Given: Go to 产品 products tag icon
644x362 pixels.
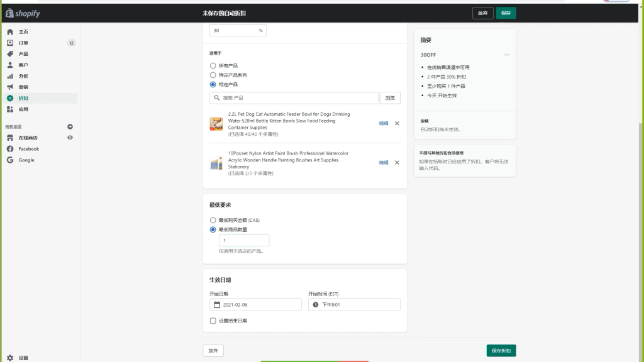Looking at the screenshot, I should pyautogui.click(x=10, y=54).
